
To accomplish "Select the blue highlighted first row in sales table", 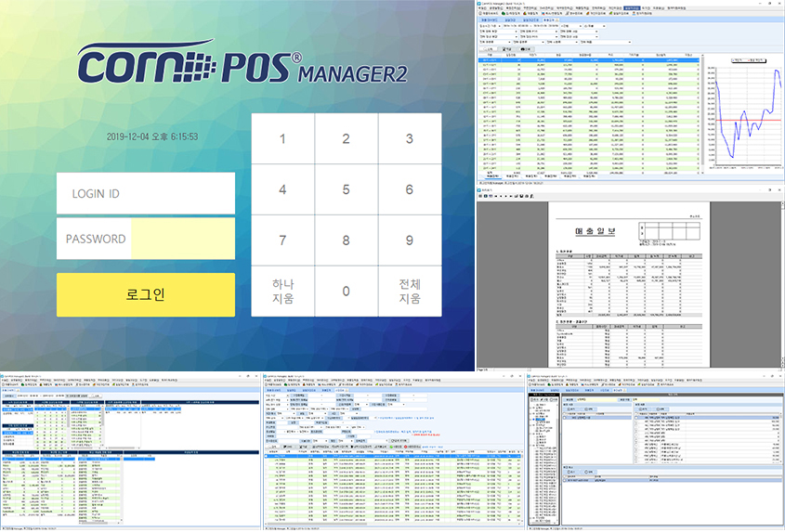I will pos(589,60).
